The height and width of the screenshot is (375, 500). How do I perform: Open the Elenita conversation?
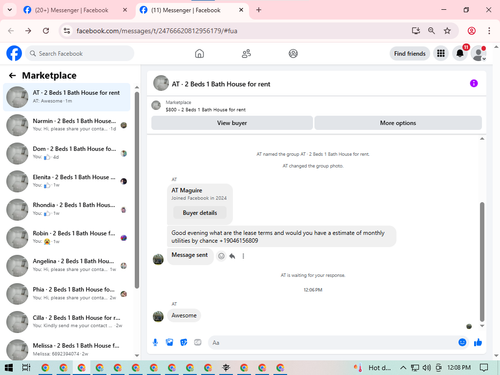pyautogui.click(x=67, y=181)
